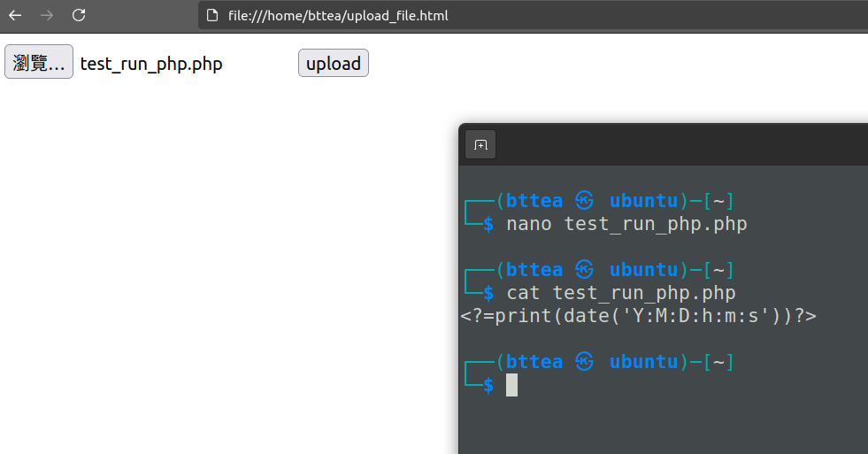Click the PHP print(date(...)) output line in terminal
The height and width of the screenshot is (454, 868).
pyautogui.click(x=638, y=316)
